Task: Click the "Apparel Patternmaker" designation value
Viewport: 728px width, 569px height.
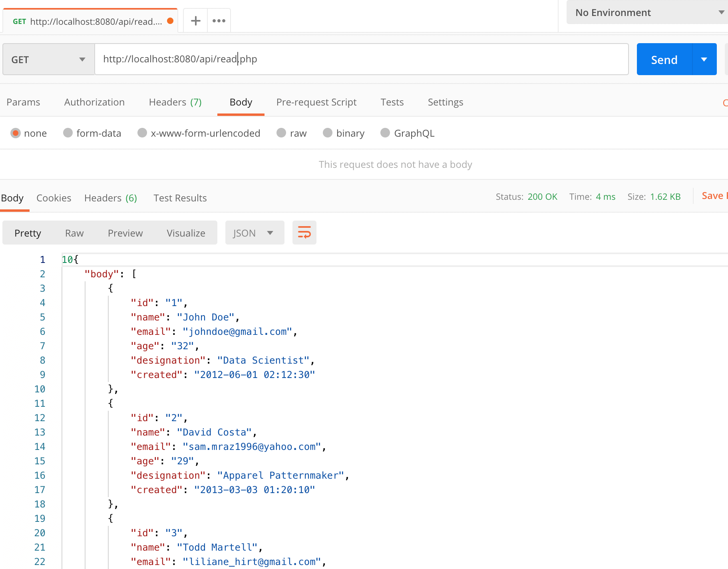Action: tap(281, 475)
